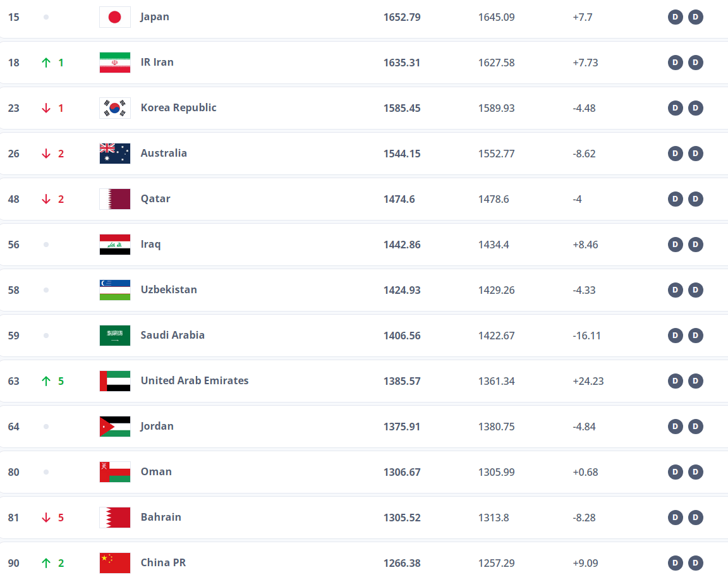Select Korea Republic total points 1585.45
This screenshot has height=582, width=728.
click(402, 108)
